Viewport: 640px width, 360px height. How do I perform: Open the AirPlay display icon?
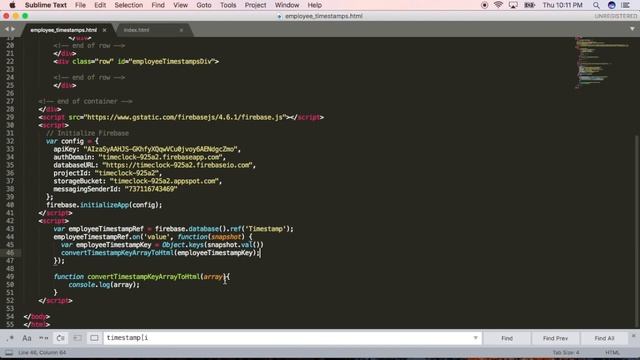[513, 5]
